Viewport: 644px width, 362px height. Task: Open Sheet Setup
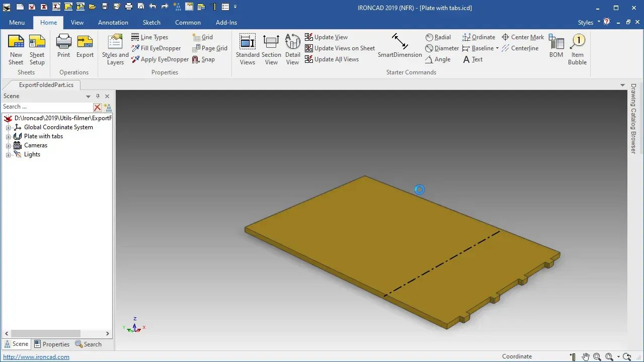pyautogui.click(x=37, y=49)
